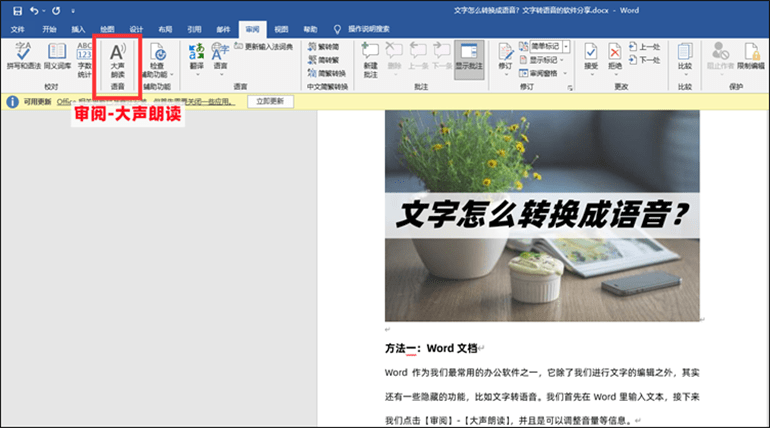Toggle the Reviewing Pane (审阅窗格)
Viewport: 770px width, 428px height.
click(x=548, y=73)
